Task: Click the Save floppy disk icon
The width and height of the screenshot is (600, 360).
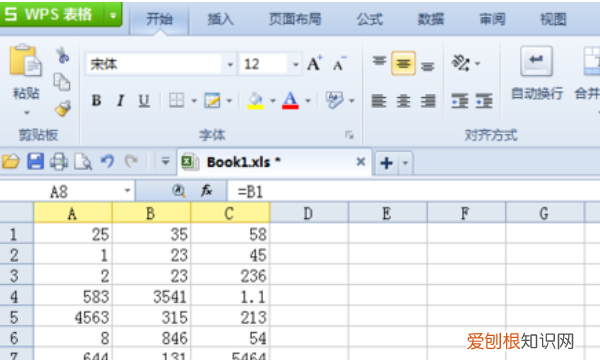Action: point(36,161)
